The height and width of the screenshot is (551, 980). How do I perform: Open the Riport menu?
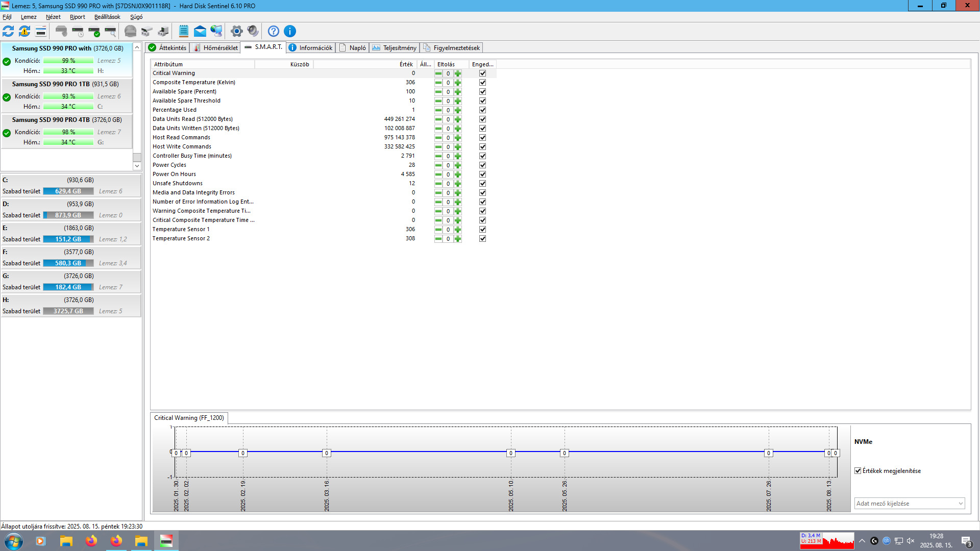point(78,17)
